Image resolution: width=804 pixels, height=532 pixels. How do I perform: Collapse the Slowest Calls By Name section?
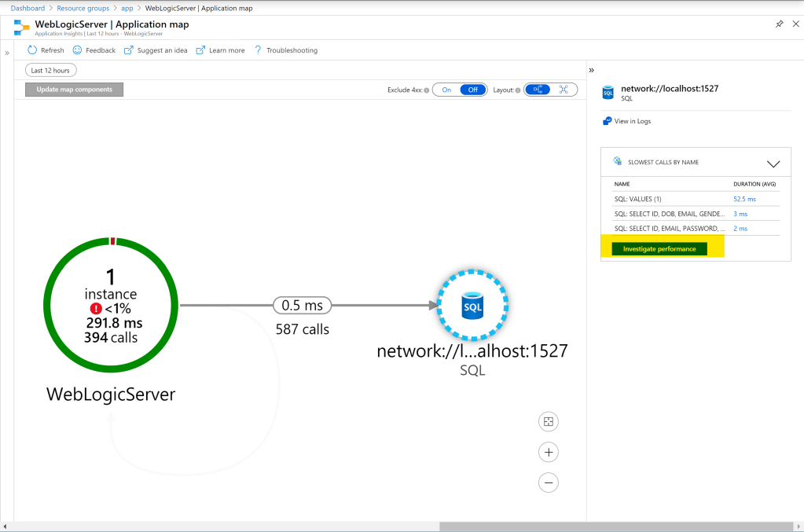pyautogui.click(x=773, y=163)
